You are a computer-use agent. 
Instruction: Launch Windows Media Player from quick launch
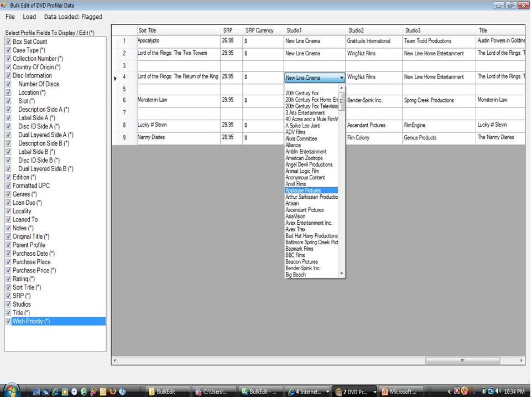click(65, 391)
